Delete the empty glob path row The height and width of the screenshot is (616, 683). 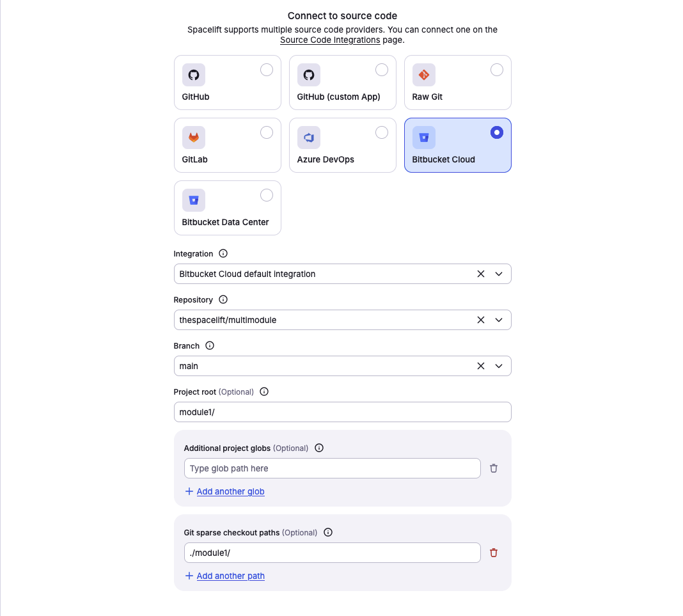494,468
